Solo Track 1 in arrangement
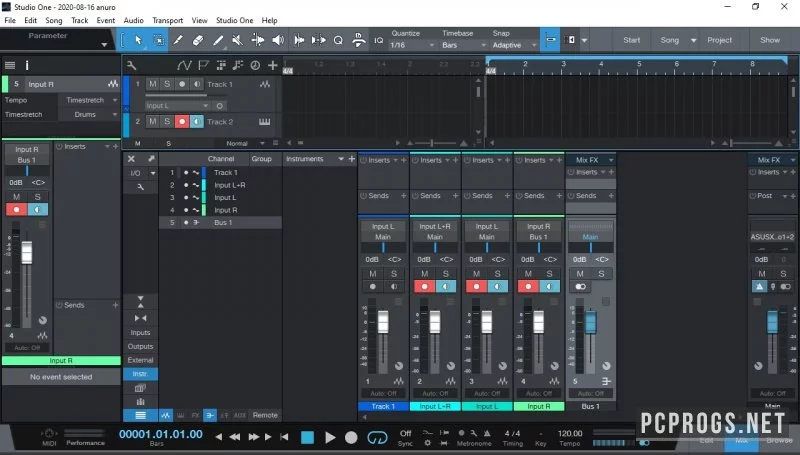 pyautogui.click(x=167, y=84)
